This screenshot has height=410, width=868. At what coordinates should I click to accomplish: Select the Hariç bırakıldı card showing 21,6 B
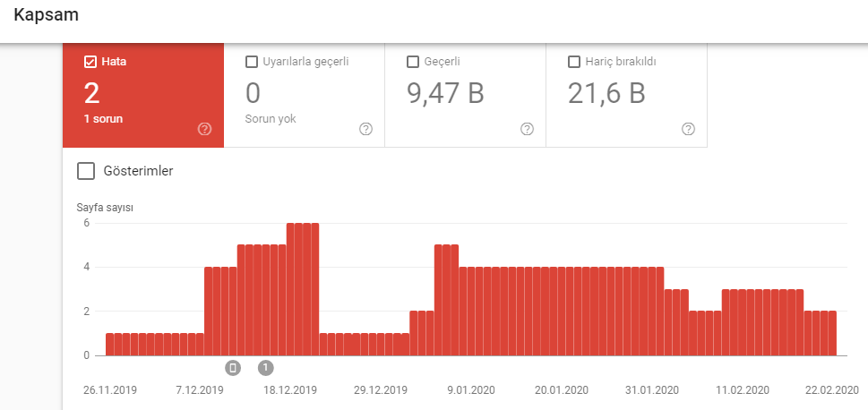click(x=627, y=95)
